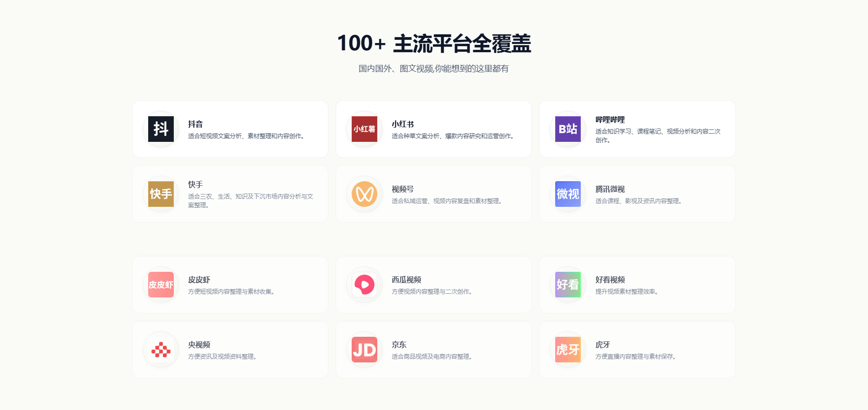This screenshot has width=868, height=410.
Task: Click the 100+ 主流平台全覆盖 heading
Action: click(434, 43)
